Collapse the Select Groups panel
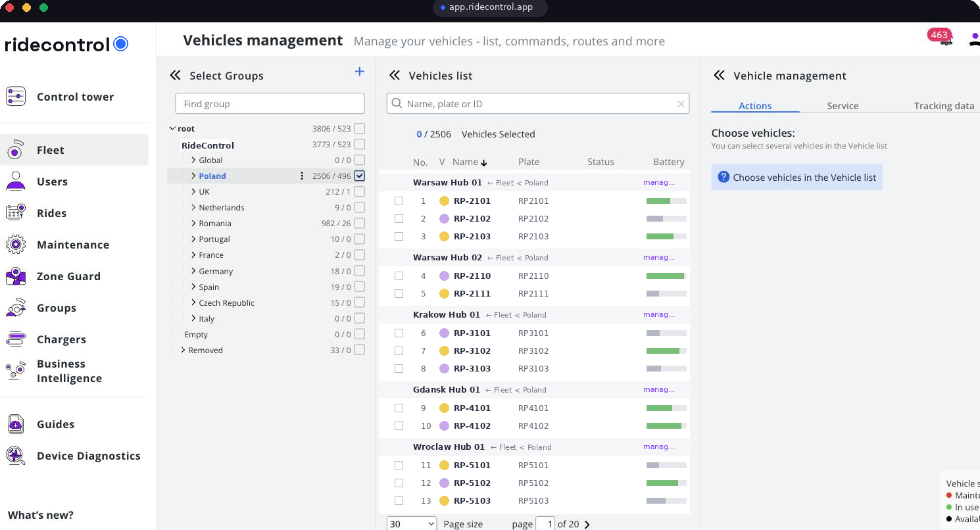Viewport: 980px width, 530px height. click(x=175, y=76)
